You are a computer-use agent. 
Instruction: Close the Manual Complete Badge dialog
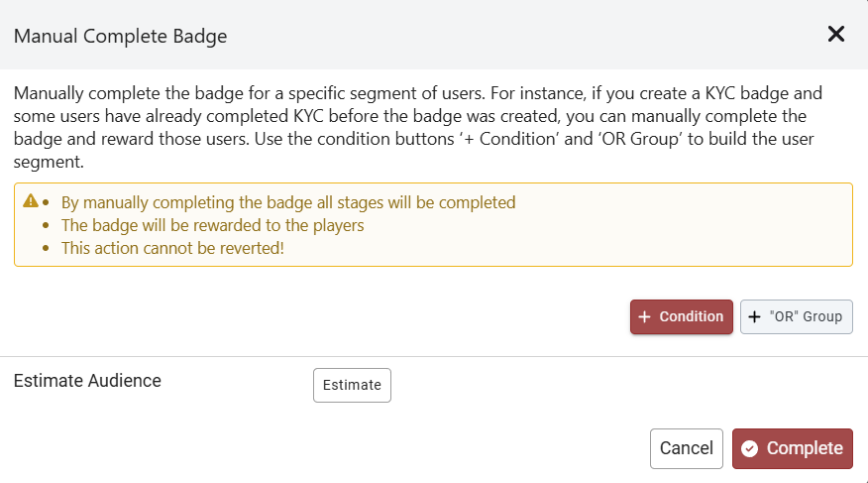(x=836, y=35)
